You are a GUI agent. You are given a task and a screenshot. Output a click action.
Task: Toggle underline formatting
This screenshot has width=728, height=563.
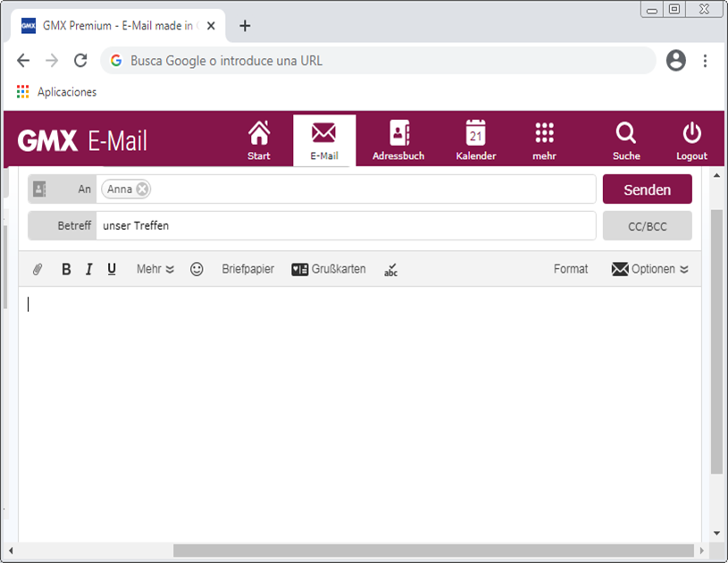pos(112,269)
